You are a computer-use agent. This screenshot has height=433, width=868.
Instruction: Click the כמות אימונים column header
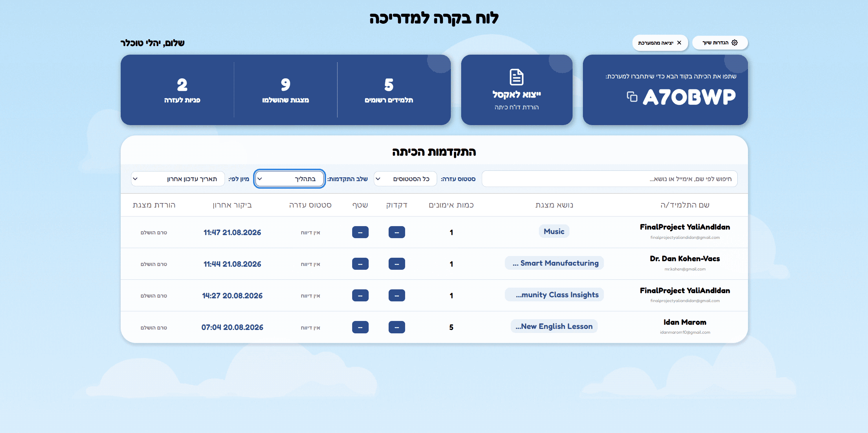(x=451, y=205)
